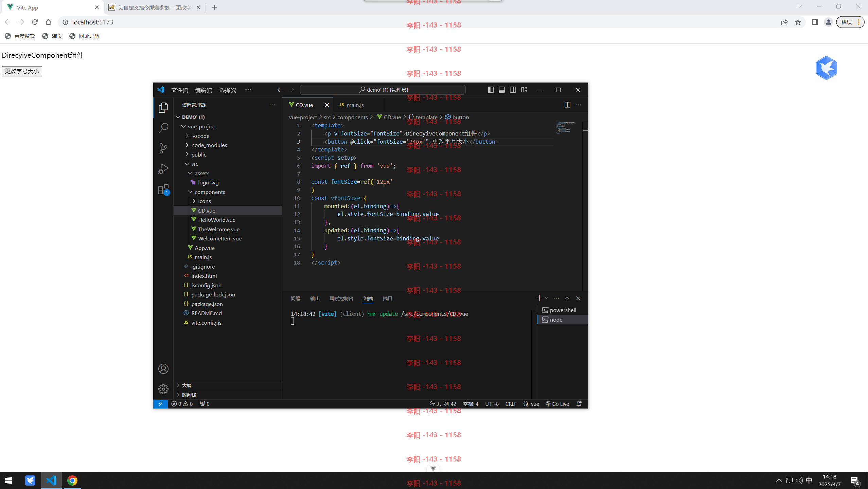The height and width of the screenshot is (489, 868).
Task: Open the 百度搜索 bookmark
Action: [20, 36]
